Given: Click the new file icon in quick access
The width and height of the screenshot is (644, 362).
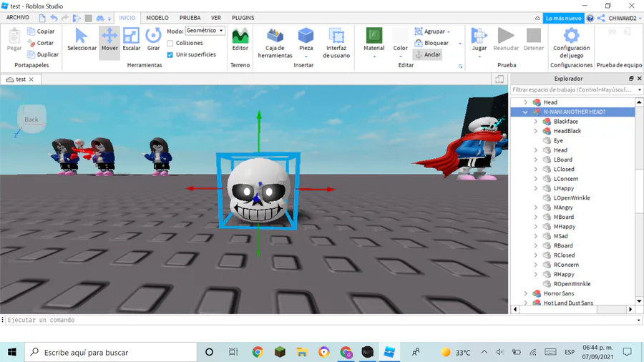Looking at the screenshot, I should pos(42,18).
